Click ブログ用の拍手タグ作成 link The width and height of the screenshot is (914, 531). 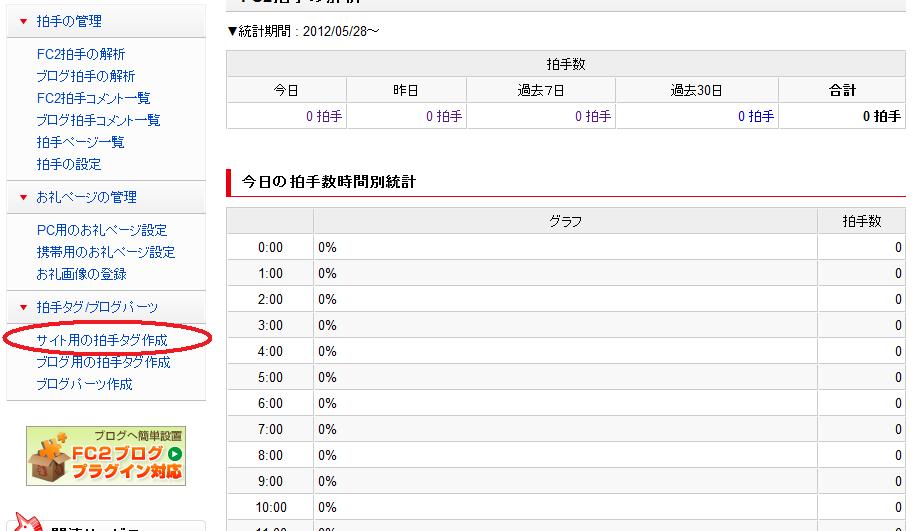coord(104,362)
